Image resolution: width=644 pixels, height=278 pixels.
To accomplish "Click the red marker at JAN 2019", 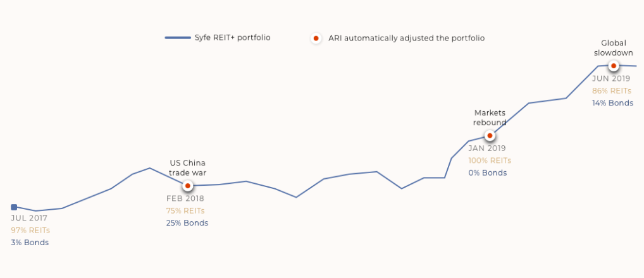I will [490, 136].
